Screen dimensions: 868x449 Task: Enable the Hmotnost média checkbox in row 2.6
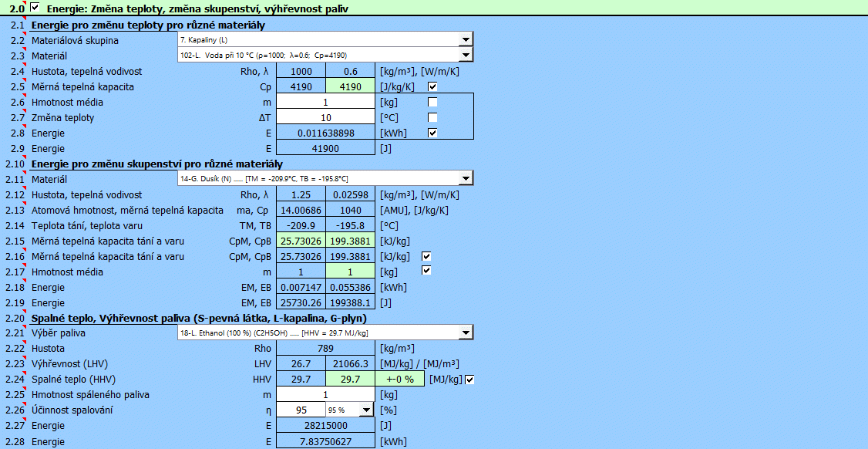432,103
